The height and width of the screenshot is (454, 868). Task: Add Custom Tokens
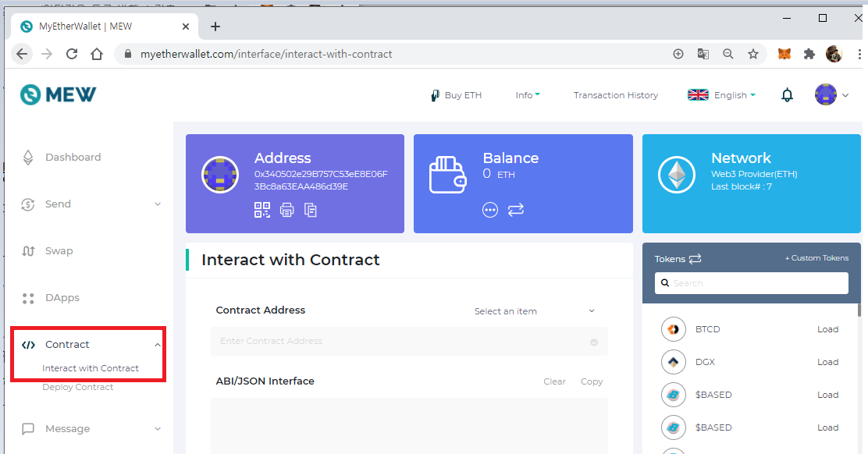[816, 258]
